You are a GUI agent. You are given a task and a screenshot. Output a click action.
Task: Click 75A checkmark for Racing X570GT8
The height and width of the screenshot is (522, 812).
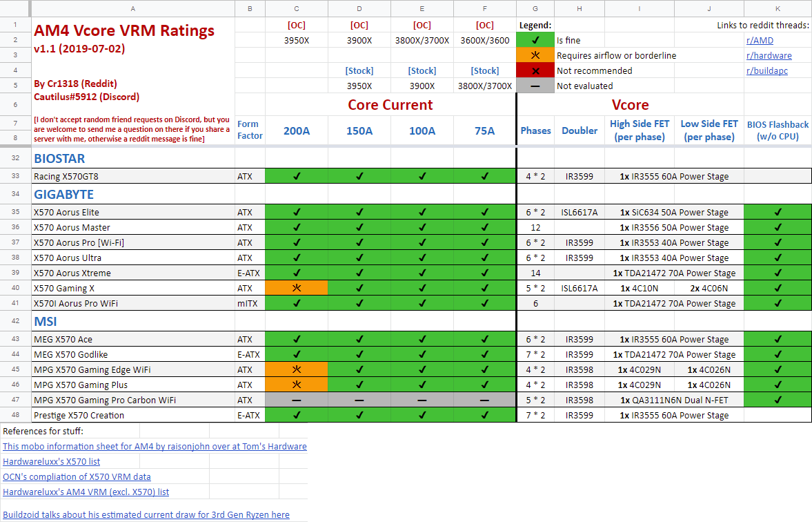coord(485,176)
